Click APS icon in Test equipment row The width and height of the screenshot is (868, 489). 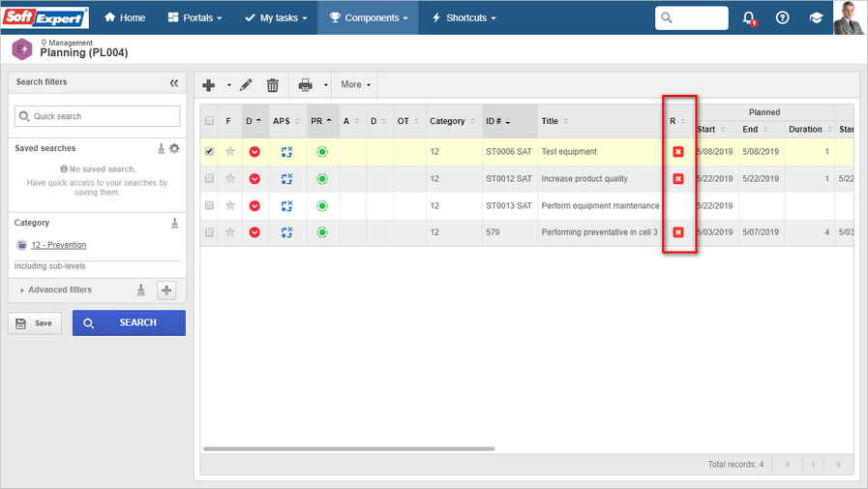(286, 152)
